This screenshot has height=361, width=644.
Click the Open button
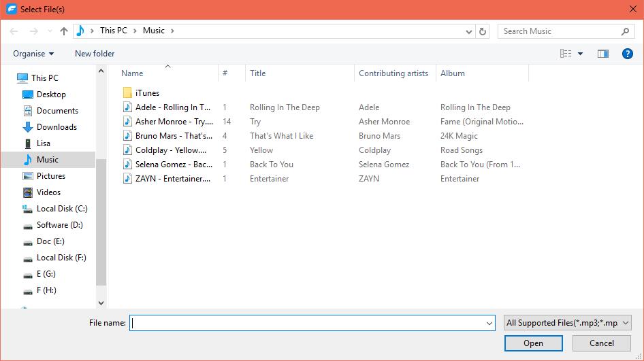coord(533,343)
